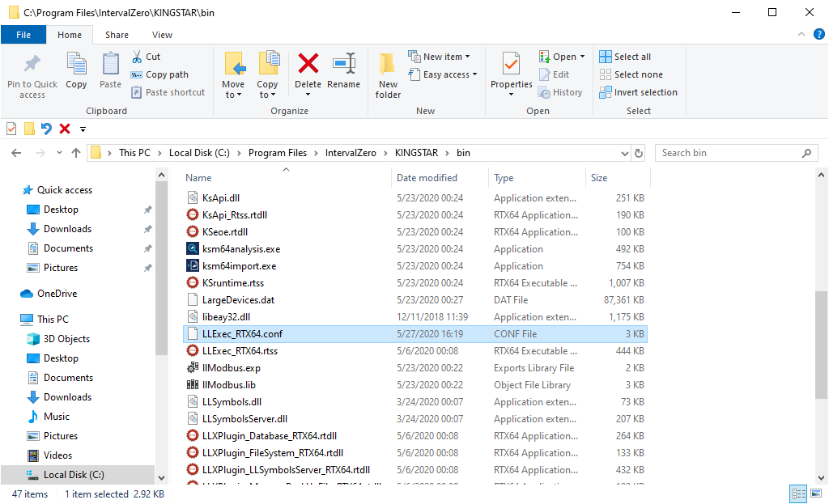Open Properties from the ribbon
829x504 pixels.
click(511, 65)
